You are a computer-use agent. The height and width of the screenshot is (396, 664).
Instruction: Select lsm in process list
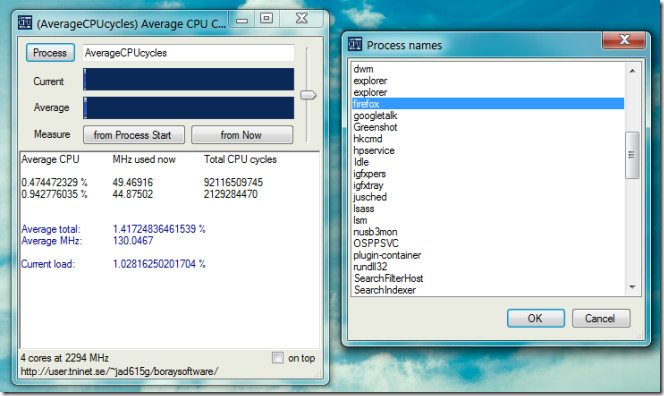coord(488,220)
